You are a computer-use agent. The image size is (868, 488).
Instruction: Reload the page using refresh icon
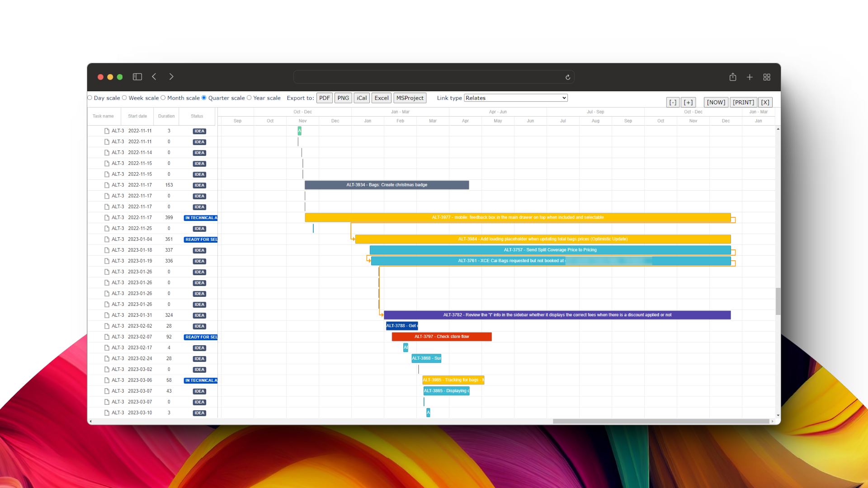click(568, 77)
